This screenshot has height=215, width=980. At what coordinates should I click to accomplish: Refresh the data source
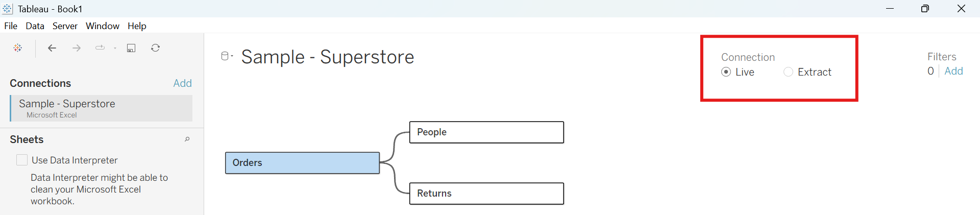(x=156, y=48)
